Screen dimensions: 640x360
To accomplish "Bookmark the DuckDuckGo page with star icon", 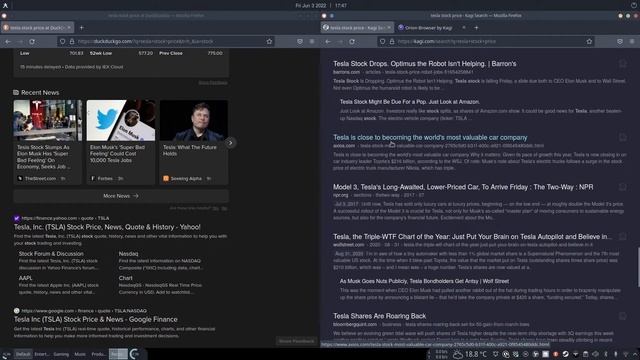I will pyautogui.click(x=269, y=42).
